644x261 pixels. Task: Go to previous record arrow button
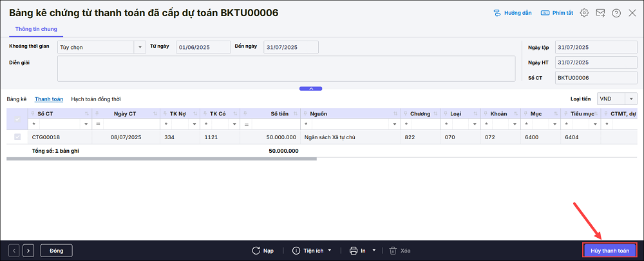pyautogui.click(x=14, y=250)
